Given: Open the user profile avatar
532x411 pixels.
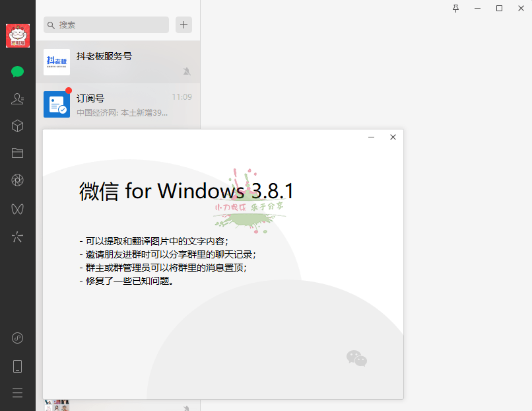Looking at the screenshot, I should [x=18, y=36].
